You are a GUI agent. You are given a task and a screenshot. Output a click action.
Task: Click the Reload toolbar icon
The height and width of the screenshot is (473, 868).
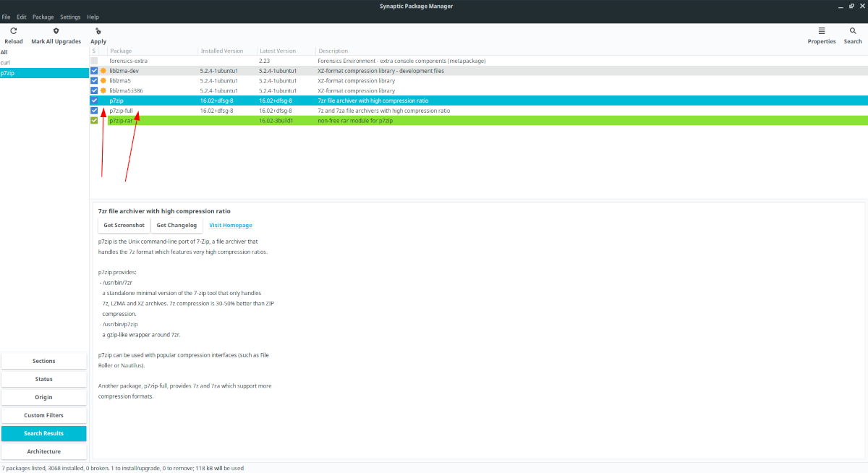pyautogui.click(x=13, y=31)
